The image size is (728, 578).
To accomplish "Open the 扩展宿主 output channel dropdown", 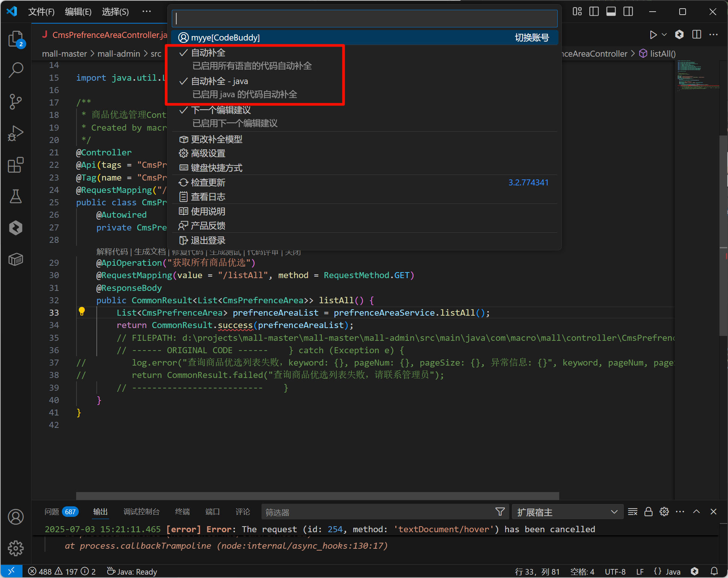I will pos(567,512).
